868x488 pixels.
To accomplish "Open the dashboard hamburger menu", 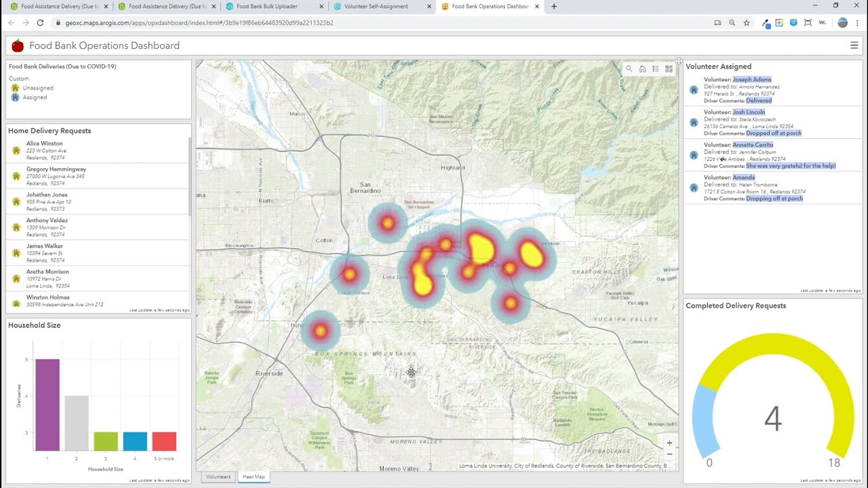I will (854, 45).
